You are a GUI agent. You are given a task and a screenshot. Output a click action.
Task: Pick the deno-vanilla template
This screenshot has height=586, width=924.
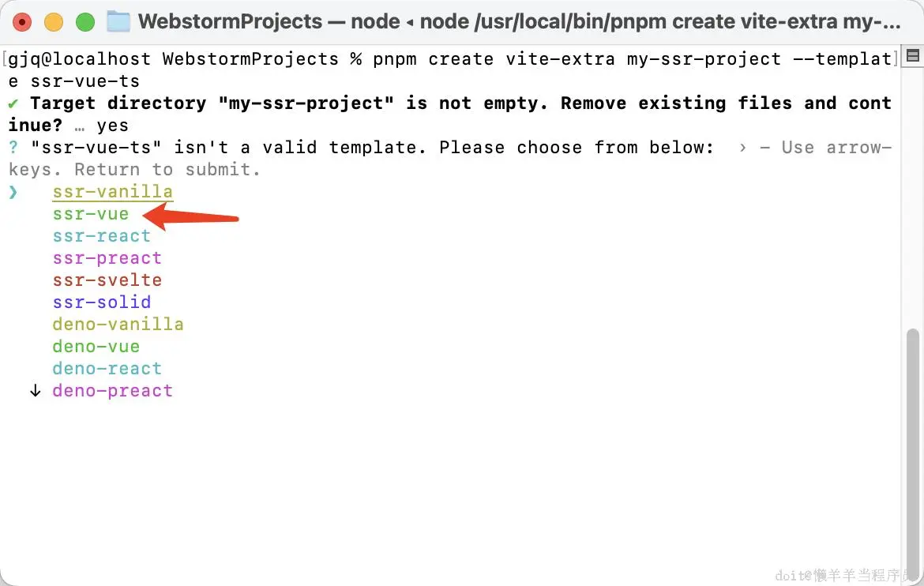(118, 325)
